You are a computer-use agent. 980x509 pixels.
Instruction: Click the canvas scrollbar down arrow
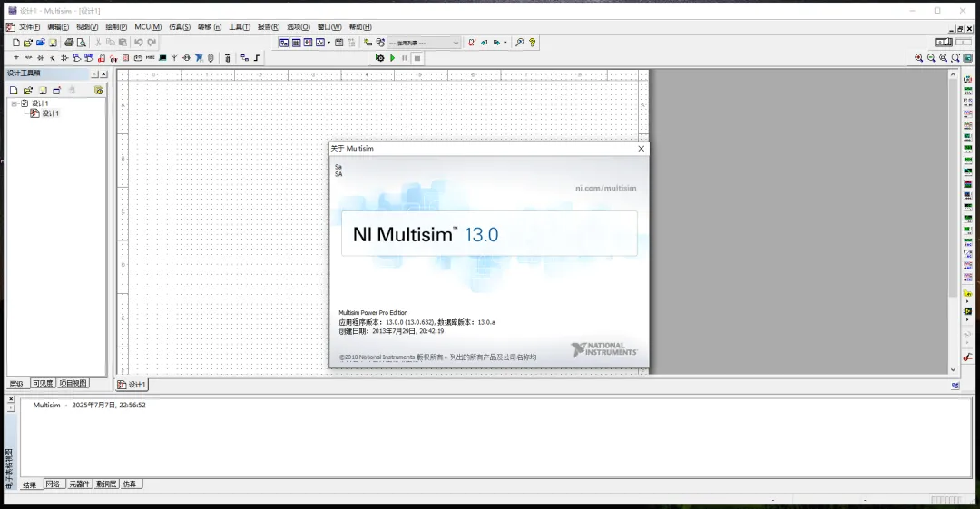click(x=953, y=369)
